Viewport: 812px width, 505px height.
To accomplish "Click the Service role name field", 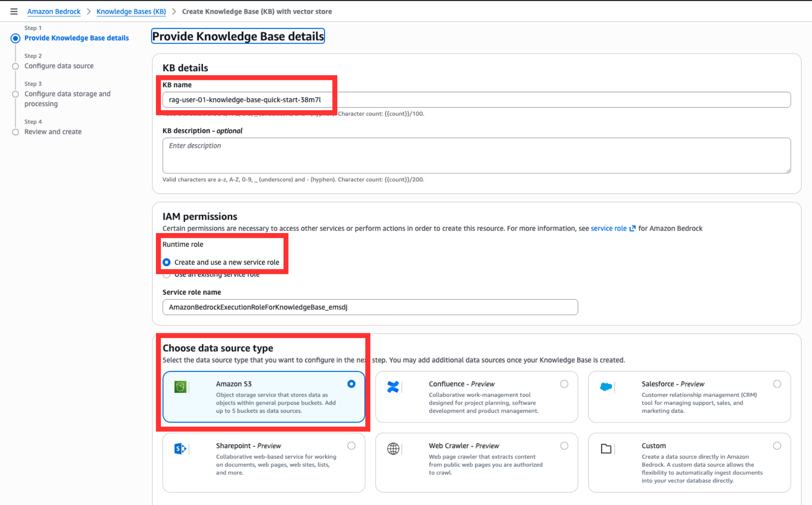I will (370, 307).
